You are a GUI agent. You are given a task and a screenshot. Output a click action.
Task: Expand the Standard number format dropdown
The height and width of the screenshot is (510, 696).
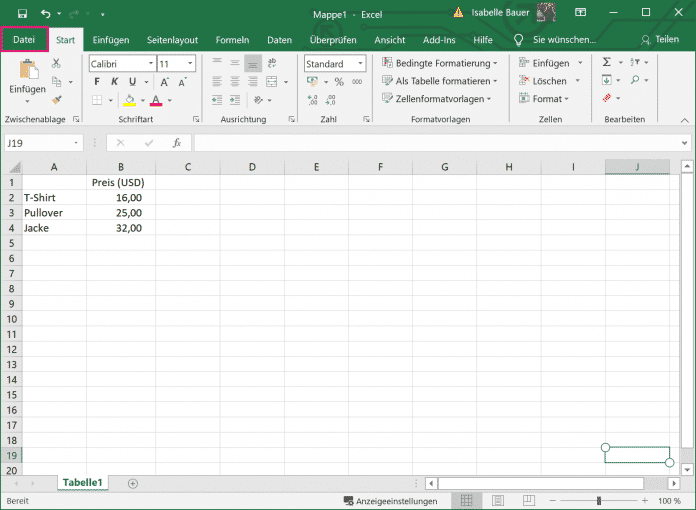click(x=360, y=63)
